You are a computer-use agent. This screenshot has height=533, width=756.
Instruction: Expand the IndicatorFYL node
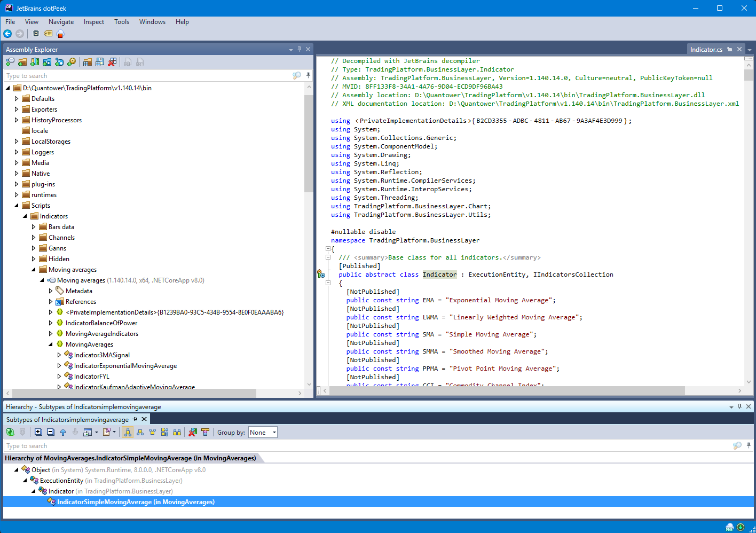click(x=59, y=377)
